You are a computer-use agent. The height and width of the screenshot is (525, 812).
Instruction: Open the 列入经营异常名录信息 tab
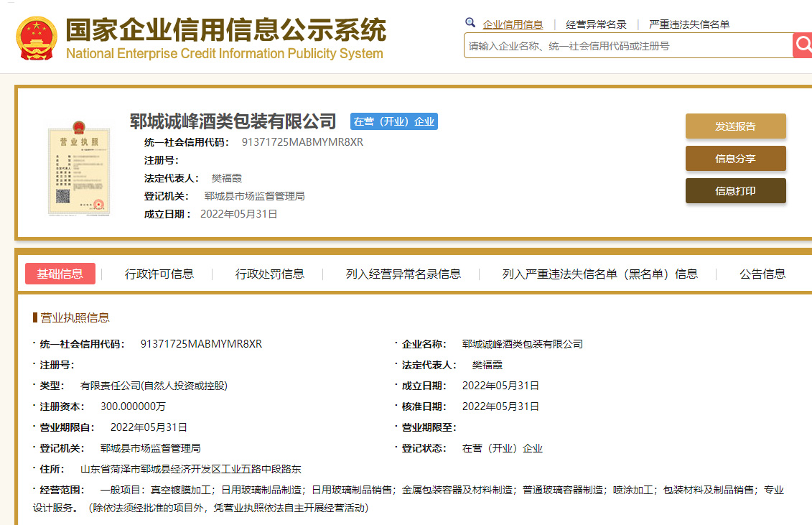[x=403, y=274]
